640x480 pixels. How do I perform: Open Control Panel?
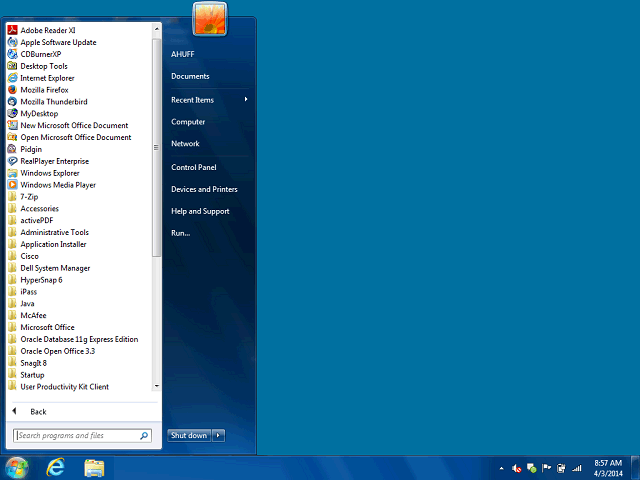tap(194, 167)
